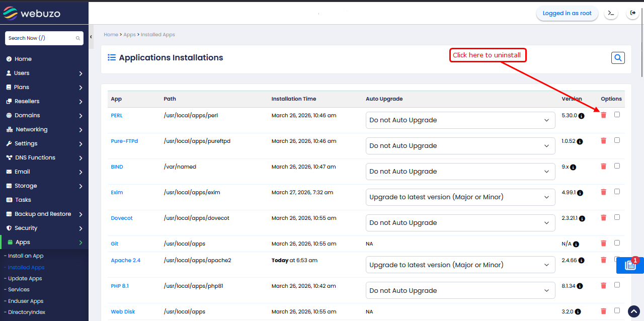
Task: Show version info icon for BIND
Action: (x=573, y=167)
